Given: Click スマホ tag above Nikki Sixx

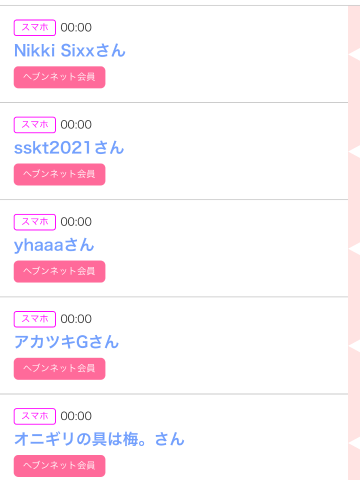Looking at the screenshot, I should pos(35,27).
